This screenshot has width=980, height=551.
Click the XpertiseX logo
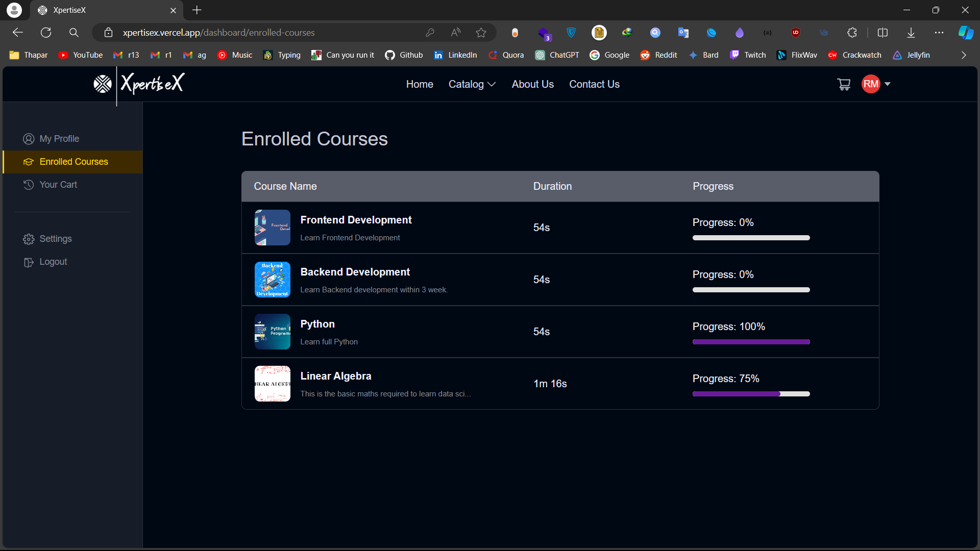[x=139, y=84]
